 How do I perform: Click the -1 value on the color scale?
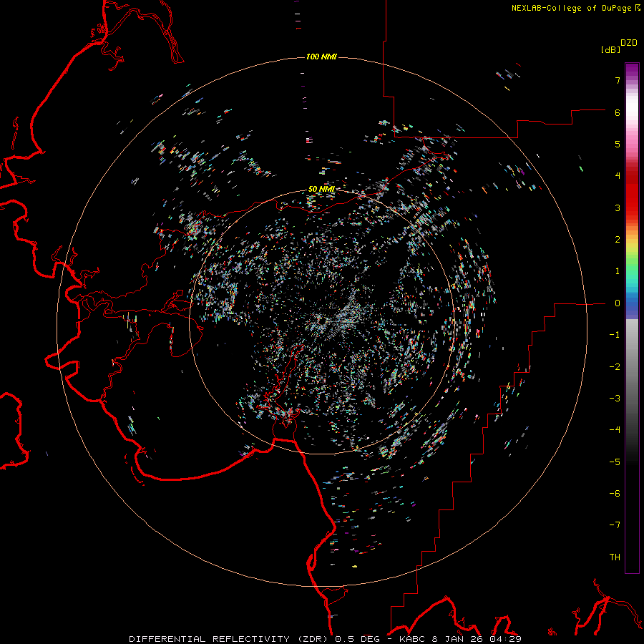pyautogui.click(x=615, y=335)
